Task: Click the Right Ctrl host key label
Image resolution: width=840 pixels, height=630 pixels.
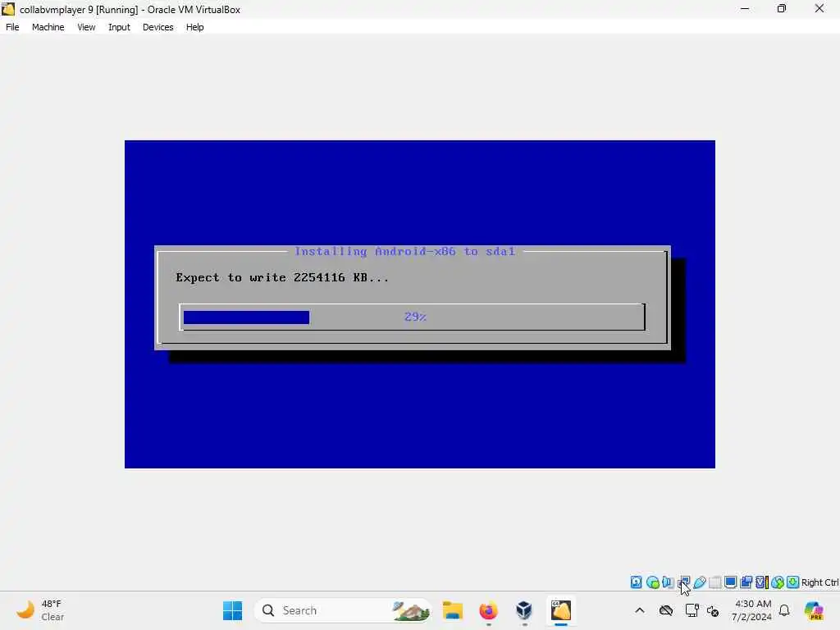Action: coord(819,582)
